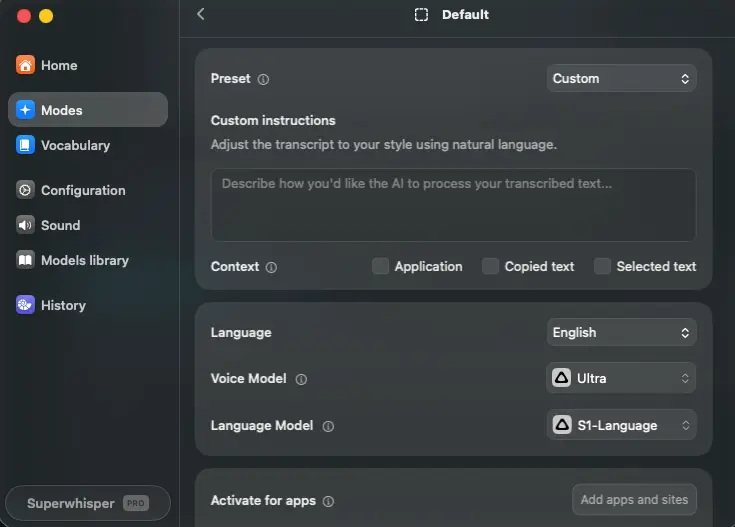The width and height of the screenshot is (735, 527).
Task: Click the blue Modes sparkle icon
Action: click(x=25, y=110)
